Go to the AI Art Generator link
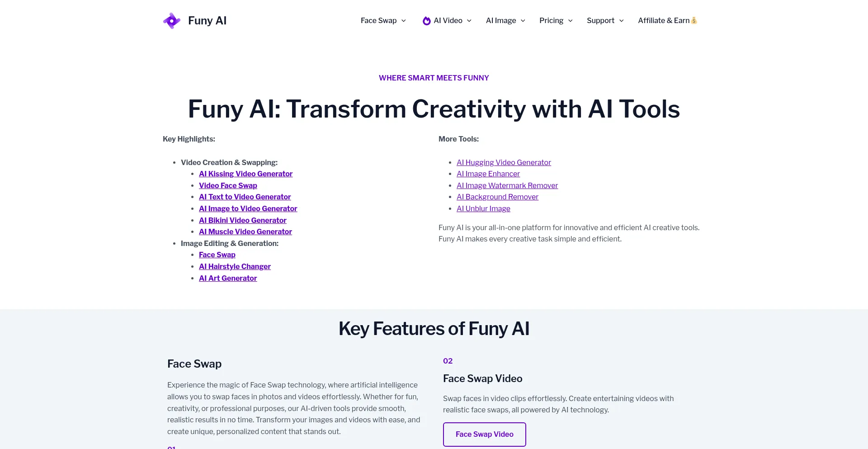The width and height of the screenshot is (868, 449). 228,278
